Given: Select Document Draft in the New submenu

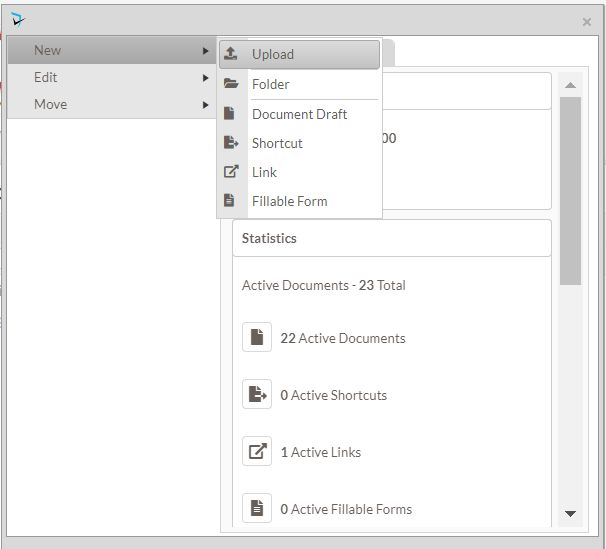Looking at the screenshot, I should click(299, 114).
